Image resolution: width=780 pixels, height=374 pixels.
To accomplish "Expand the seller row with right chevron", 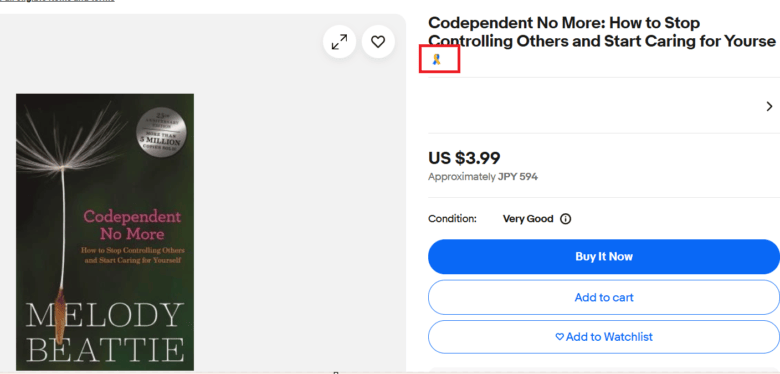I will 770,106.
